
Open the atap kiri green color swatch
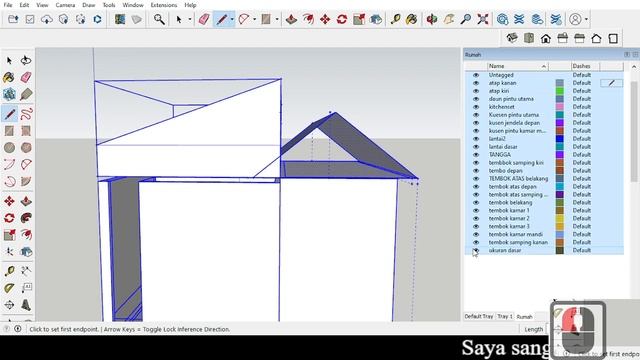pyautogui.click(x=560, y=91)
